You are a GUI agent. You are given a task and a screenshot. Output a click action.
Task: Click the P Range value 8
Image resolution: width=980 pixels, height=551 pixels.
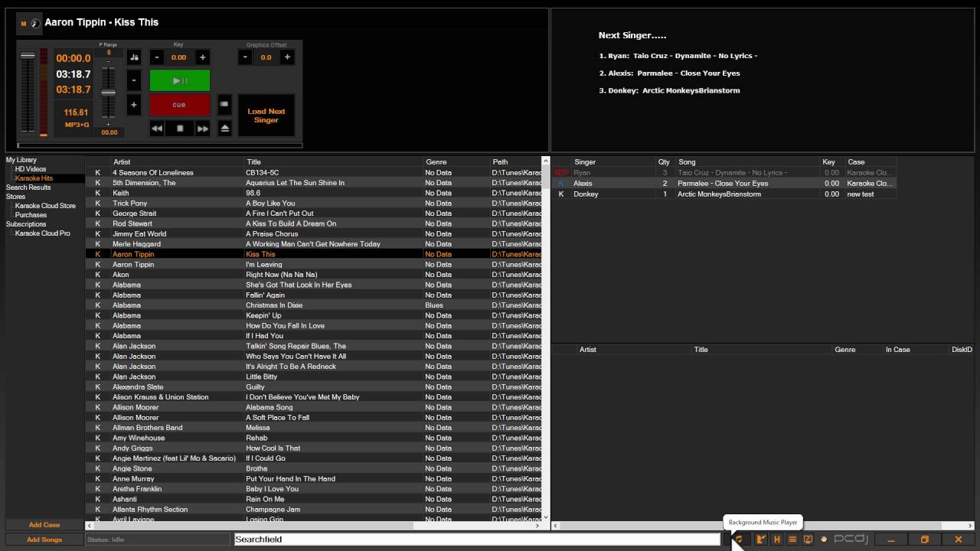pyautogui.click(x=109, y=53)
